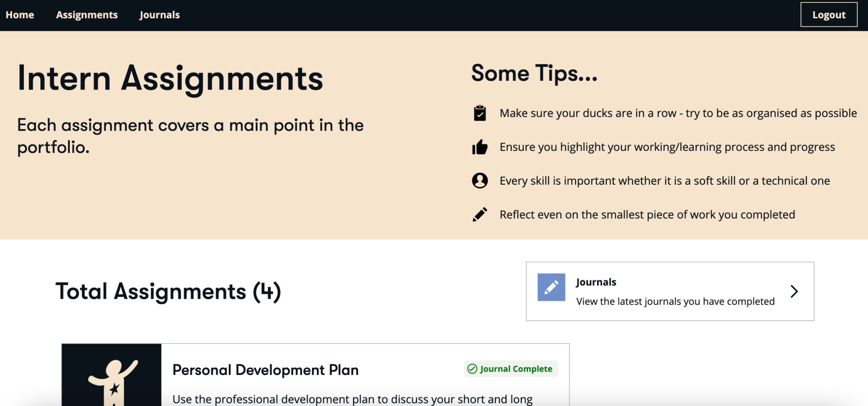Click the green check circle icon
The width and height of the screenshot is (868, 406).
pyautogui.click(x=472, y=369)
